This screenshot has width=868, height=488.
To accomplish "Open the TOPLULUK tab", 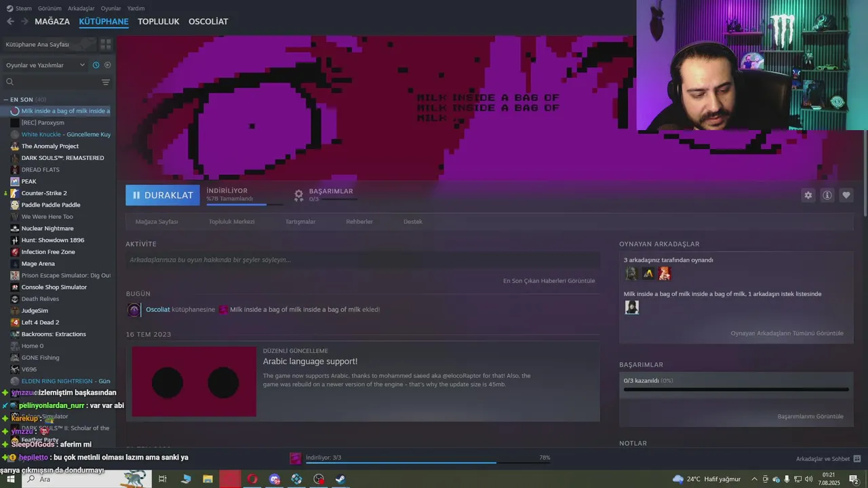I will [158, 22].
